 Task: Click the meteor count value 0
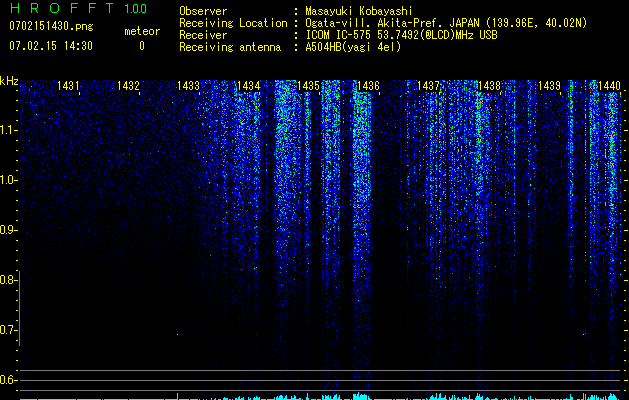pos(142,46)
